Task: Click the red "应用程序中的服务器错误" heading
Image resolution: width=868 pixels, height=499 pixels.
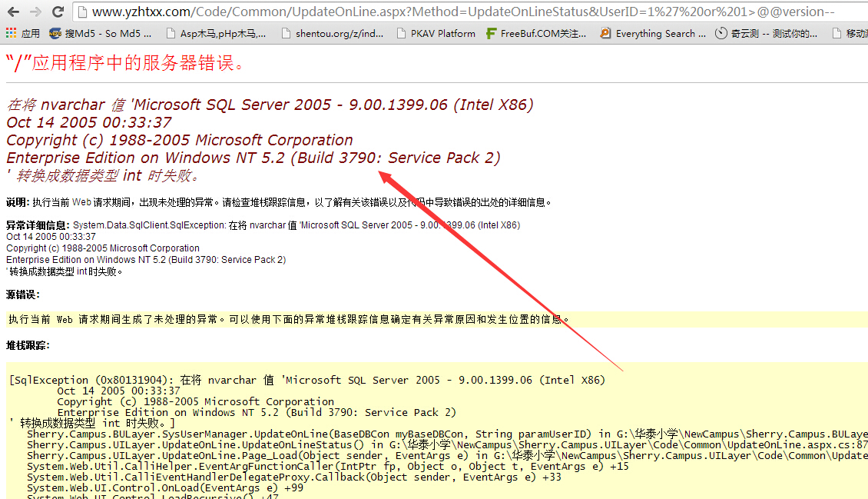Action: click(x=125, y=63)
